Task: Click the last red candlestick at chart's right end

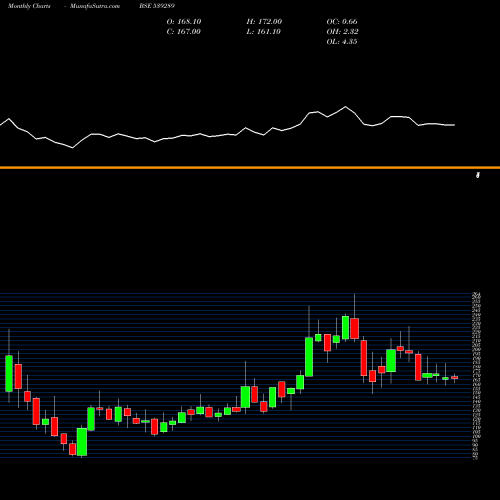Action: 454,378
